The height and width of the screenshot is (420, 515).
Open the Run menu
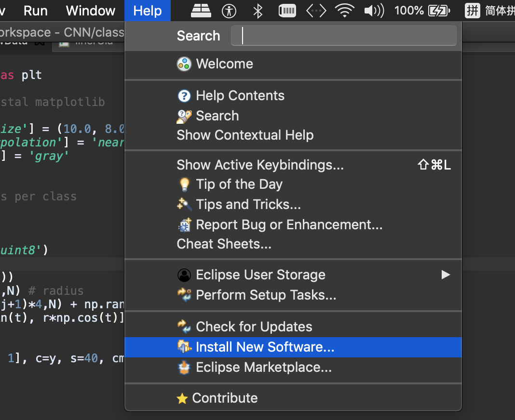click(x=36, y=11)
